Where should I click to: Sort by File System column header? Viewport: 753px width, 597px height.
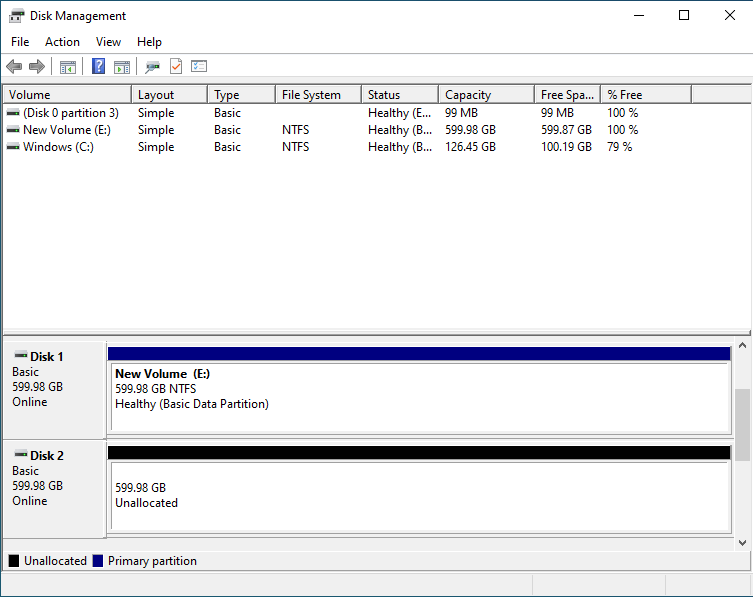tap(318, 95)
